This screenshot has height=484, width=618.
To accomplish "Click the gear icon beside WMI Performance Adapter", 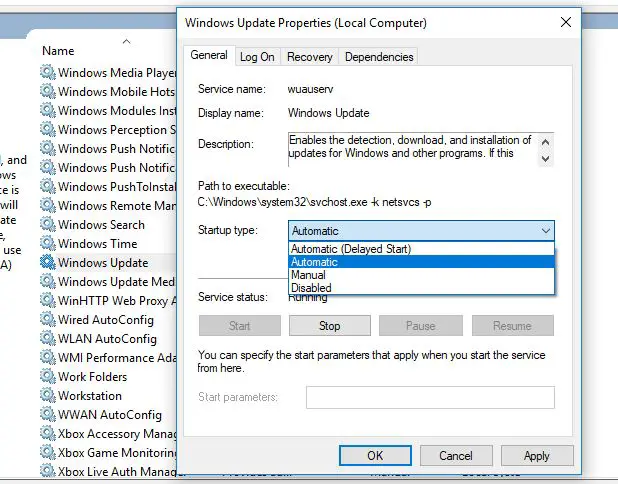I will [48, 357].
